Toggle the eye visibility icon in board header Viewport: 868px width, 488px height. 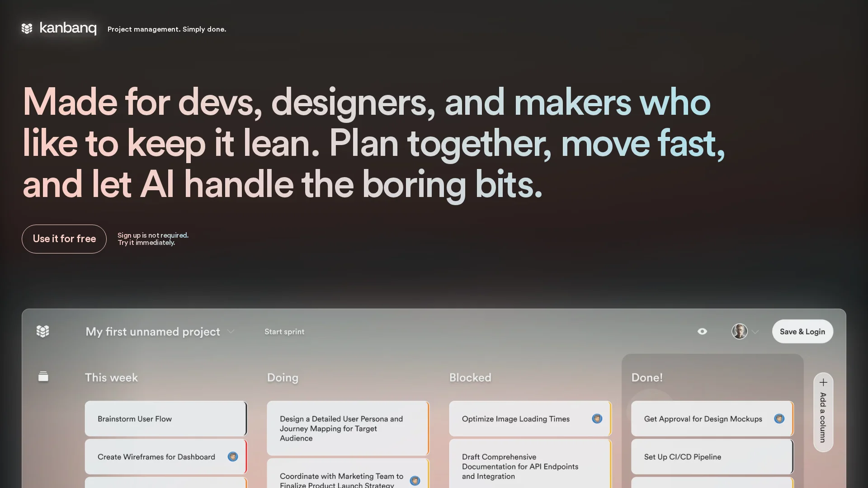pos(702,331)
